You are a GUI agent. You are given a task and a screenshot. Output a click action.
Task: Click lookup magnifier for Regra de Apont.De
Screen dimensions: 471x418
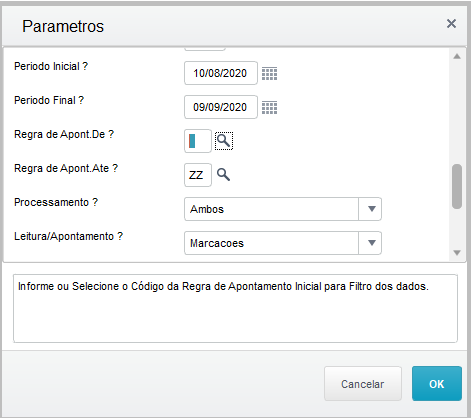coord(224,141)
